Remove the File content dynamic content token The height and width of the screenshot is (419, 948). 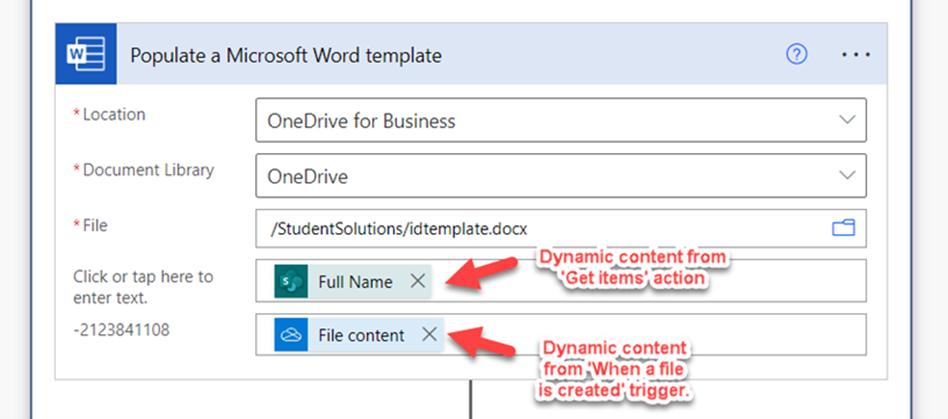[429, 335]
